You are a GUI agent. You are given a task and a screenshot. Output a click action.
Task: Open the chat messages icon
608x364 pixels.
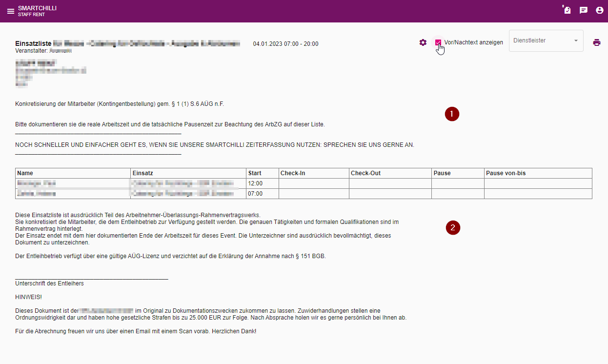tap(584, 10)
